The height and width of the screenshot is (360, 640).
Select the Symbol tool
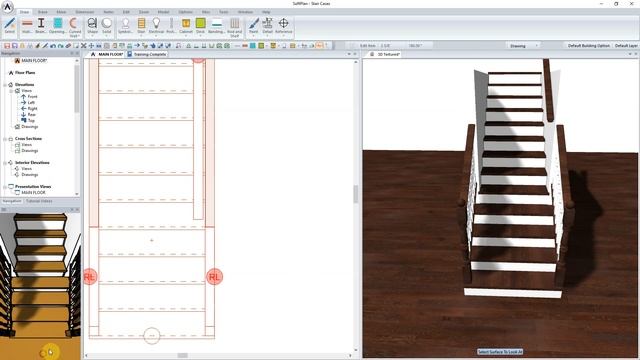(125, 25)
